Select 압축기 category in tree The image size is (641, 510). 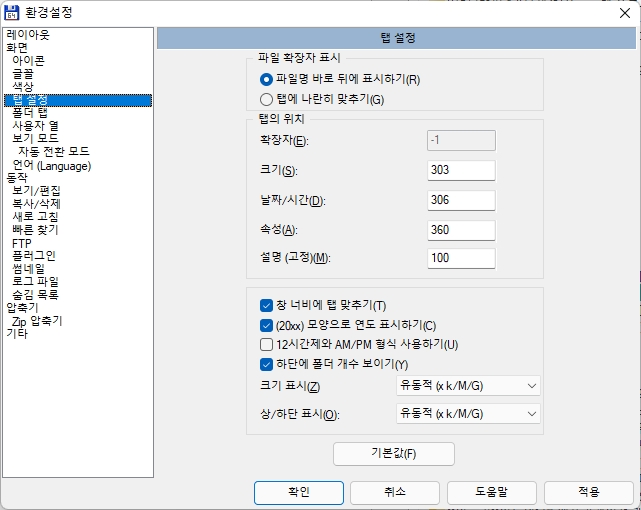click(x=22, y=308)
